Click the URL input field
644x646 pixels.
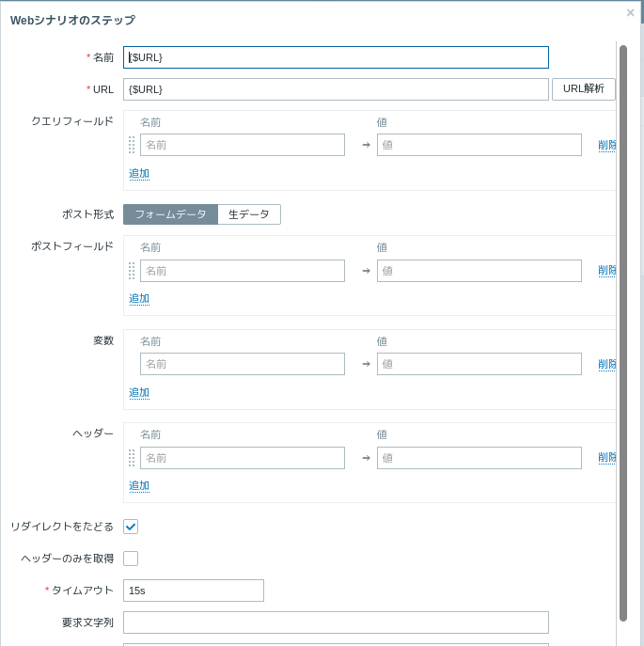pyautogui.click(x=336, y=89)
